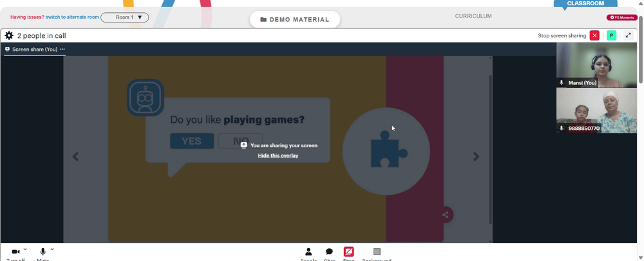Toggle Mansi (You) microphone indicator

(x=562, y=83)
